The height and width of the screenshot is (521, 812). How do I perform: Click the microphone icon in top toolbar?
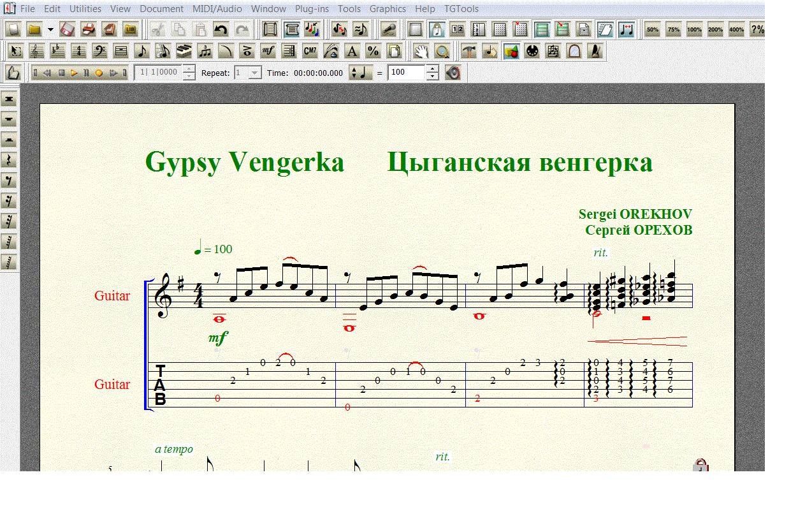pyautogui.click(x=388, y=29)
